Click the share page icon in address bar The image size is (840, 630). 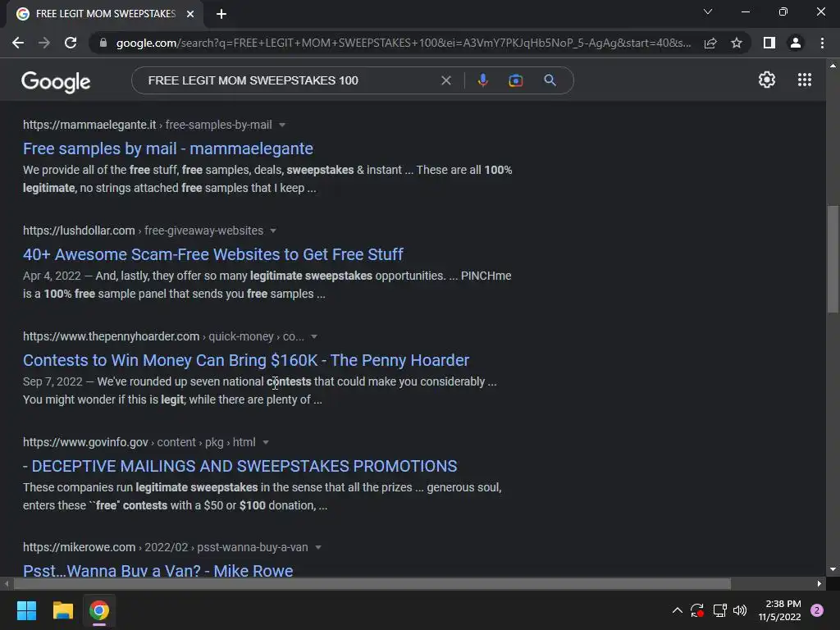tap(710, 43)
